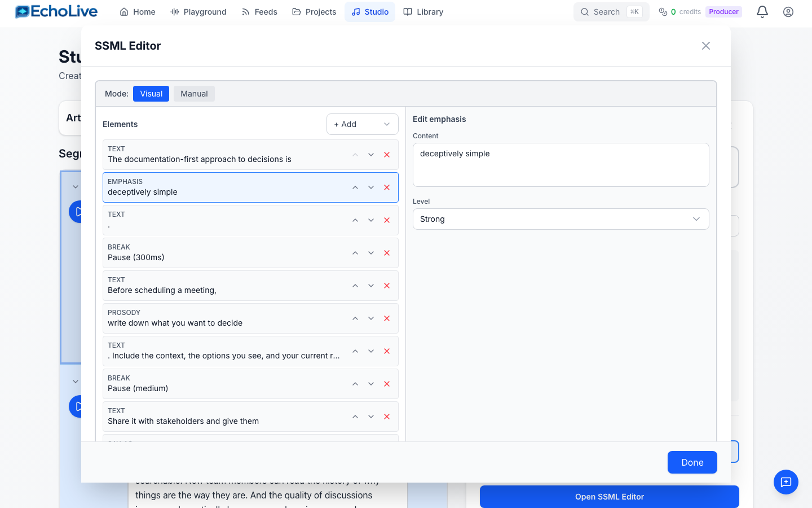
Task: Switch editor mode to Manual
Action: pos(194,94)
